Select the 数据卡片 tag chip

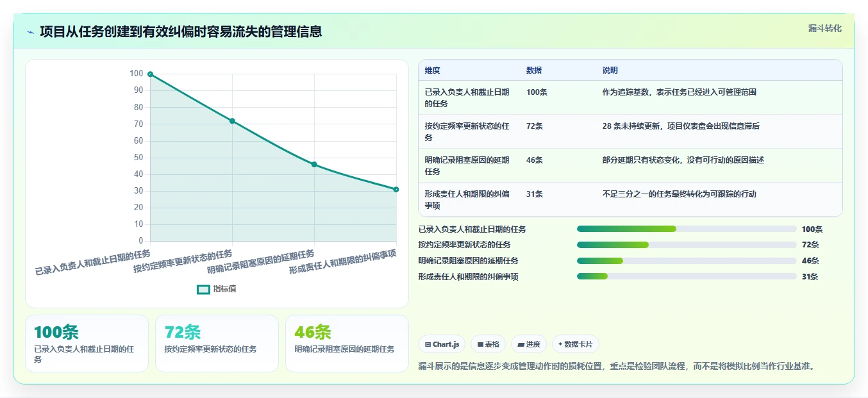pyautogui.click(x=575, y=344)
